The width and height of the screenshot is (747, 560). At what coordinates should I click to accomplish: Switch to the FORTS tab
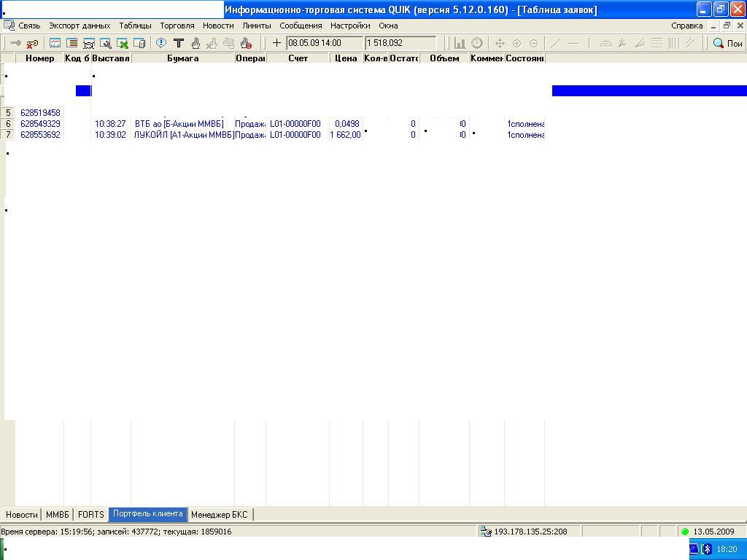point(90,514)
